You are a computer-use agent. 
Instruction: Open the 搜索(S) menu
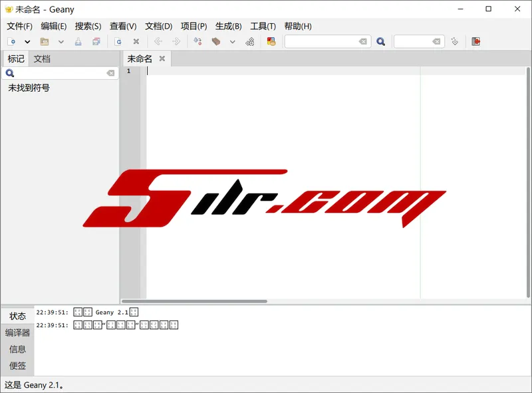pos(88,26)
